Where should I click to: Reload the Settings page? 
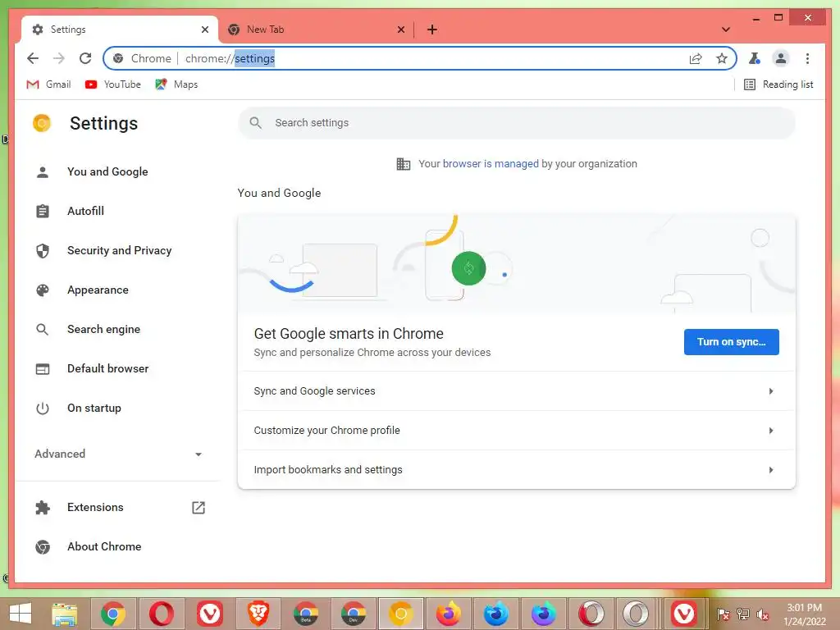(x=85, y=58)
